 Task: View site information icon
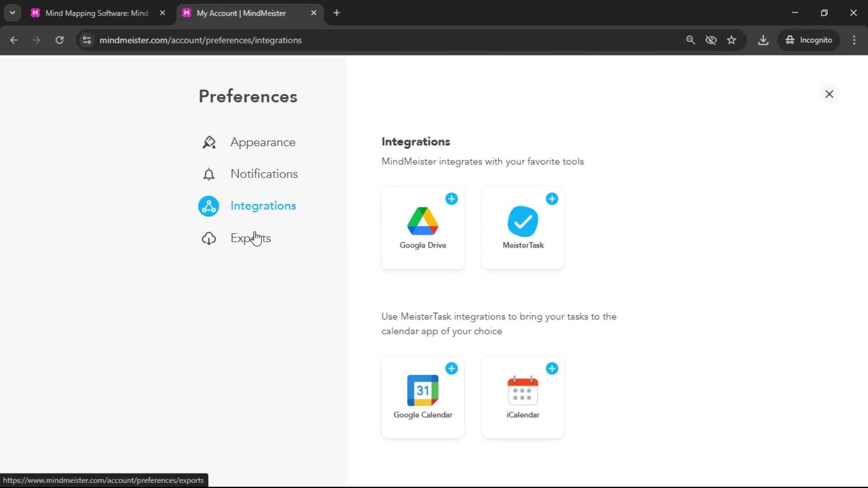pos(87,40)
